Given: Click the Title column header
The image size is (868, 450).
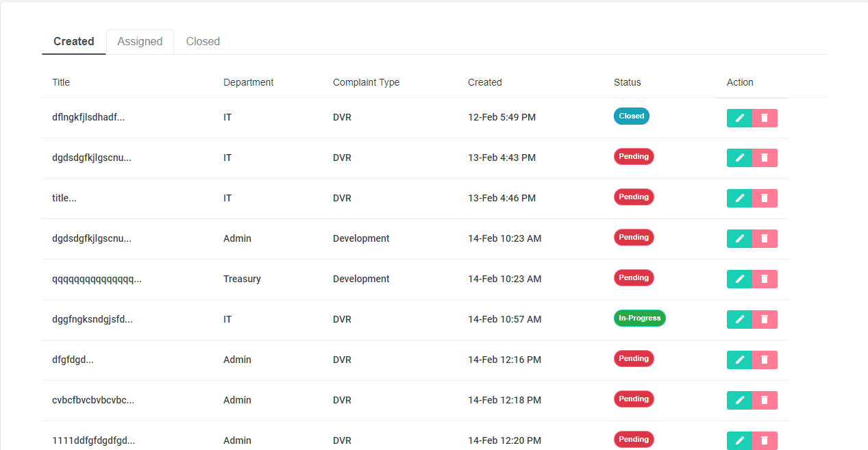Looking at the screenshot, I should click(x=61, y=82).
